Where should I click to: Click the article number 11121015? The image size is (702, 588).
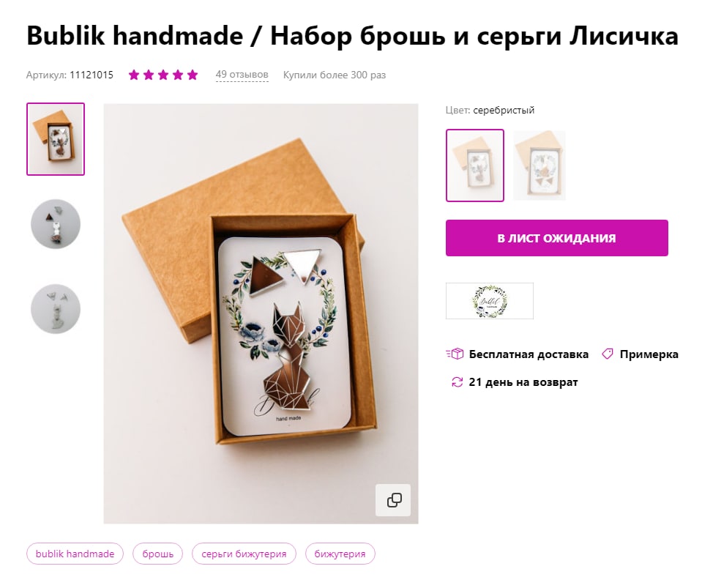pos(92,75)
